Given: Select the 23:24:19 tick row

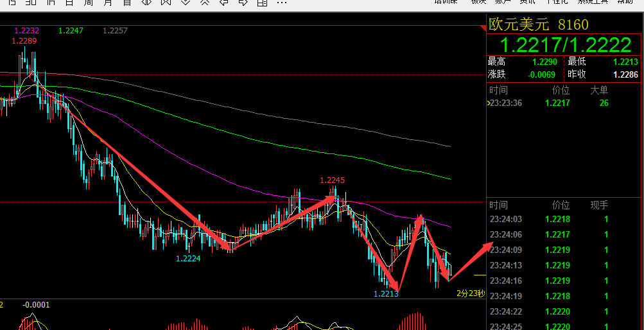Looking at the screenshot, I should (x=565, y=296).
